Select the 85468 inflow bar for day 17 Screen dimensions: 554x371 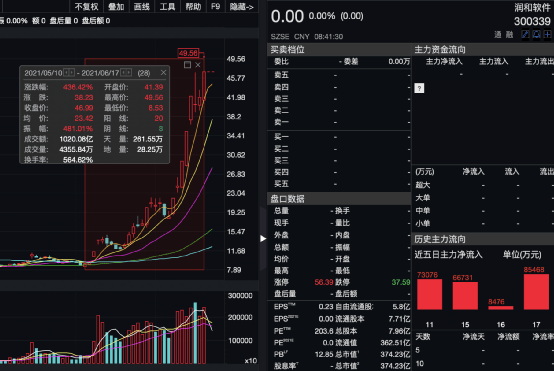536,292
